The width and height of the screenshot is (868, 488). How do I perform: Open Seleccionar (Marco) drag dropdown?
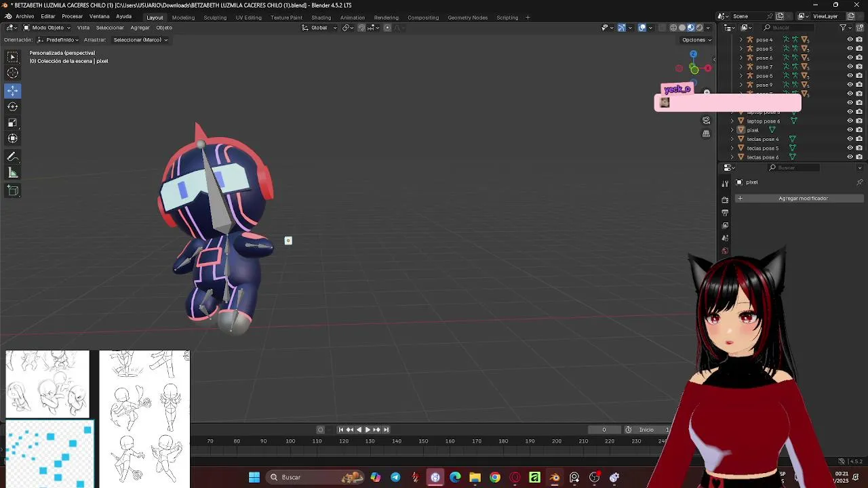click(140, 40)
